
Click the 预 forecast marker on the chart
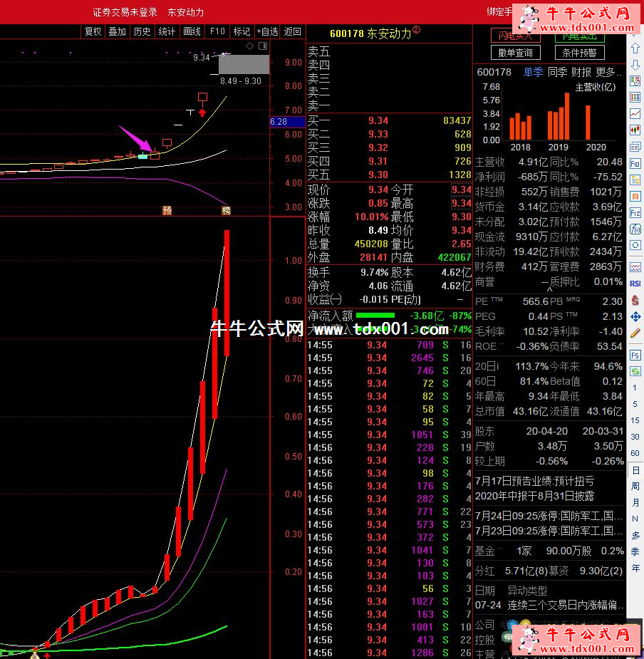point(167,210)
